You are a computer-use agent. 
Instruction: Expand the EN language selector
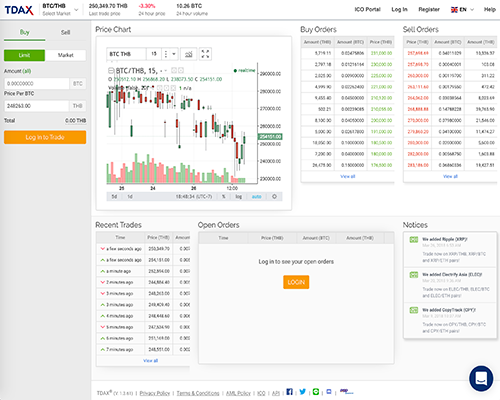[462, 9]
